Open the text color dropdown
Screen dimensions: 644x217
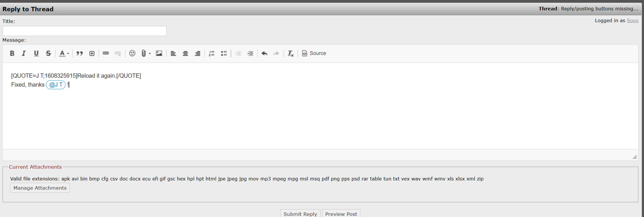click(x=68, y=54)
